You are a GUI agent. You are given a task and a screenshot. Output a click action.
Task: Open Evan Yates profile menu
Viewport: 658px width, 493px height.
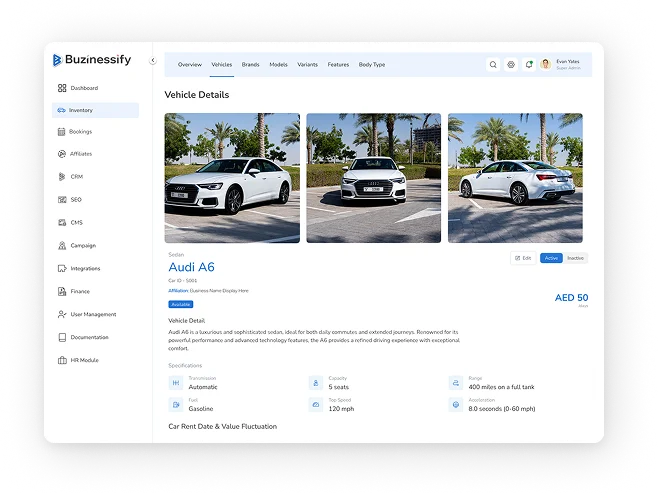pyautogui.click(x=566, y=64)
